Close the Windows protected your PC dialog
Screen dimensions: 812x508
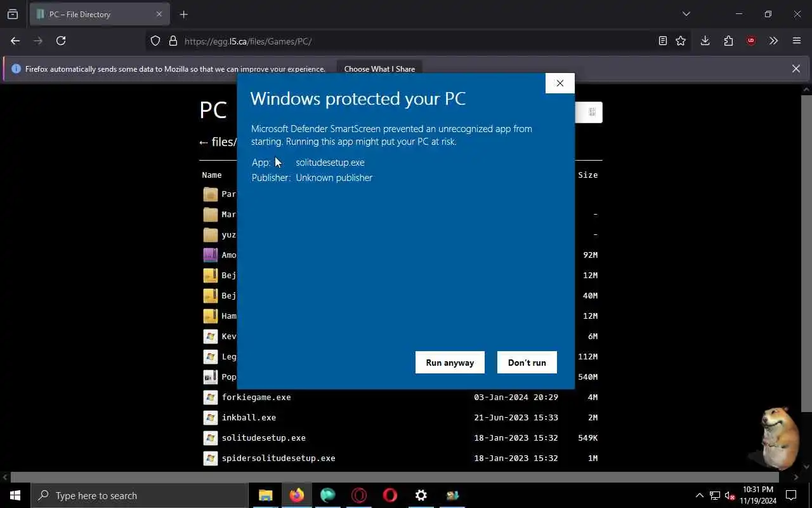click(x=560, y=83)
